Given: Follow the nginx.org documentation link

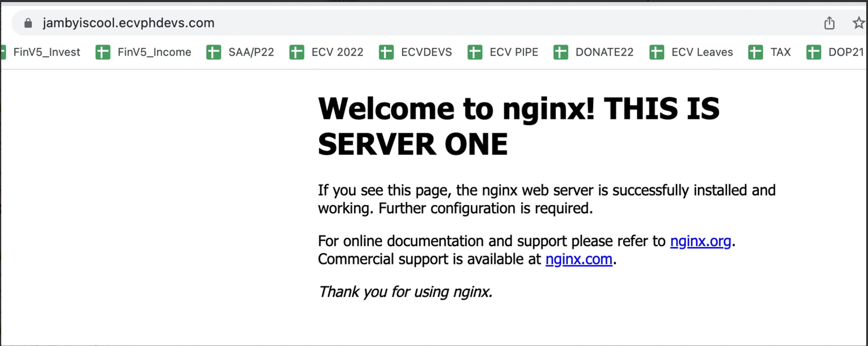Looking at the screenshot, I should tap(700, 241).
